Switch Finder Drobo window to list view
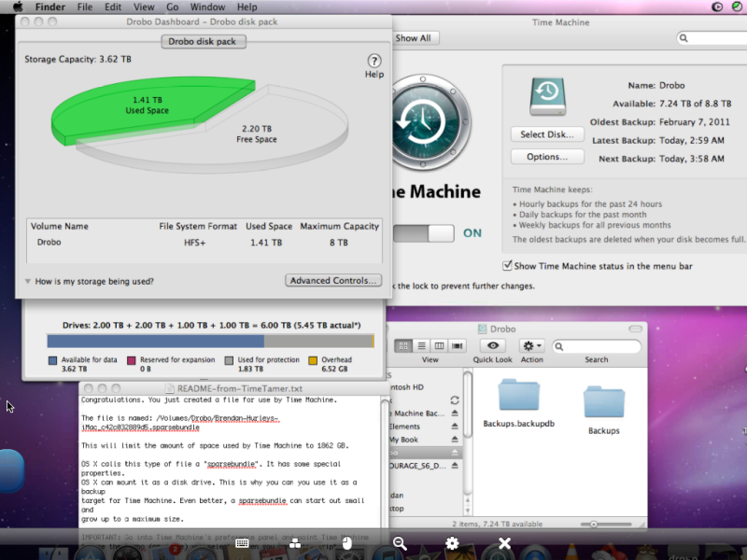The width and height of the screenshot is (747, 560). pyautogui.click(x=421, y=345)
